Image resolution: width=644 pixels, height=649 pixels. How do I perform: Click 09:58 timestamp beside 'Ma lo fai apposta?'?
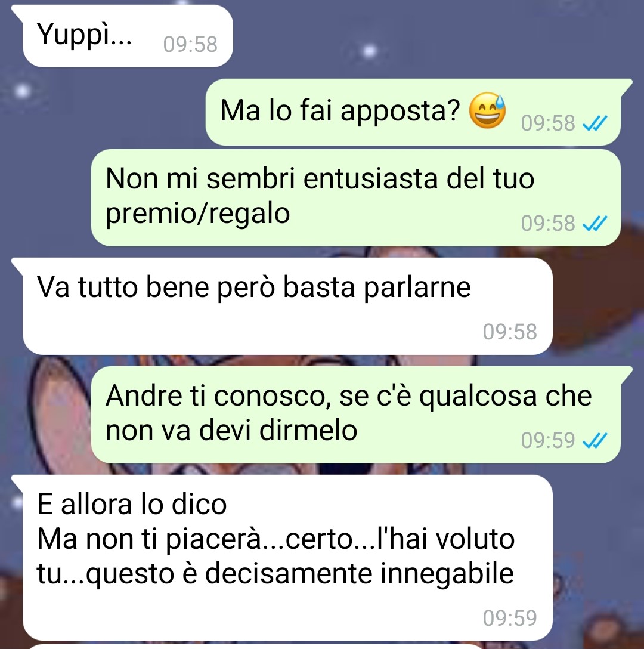point(548,123)
